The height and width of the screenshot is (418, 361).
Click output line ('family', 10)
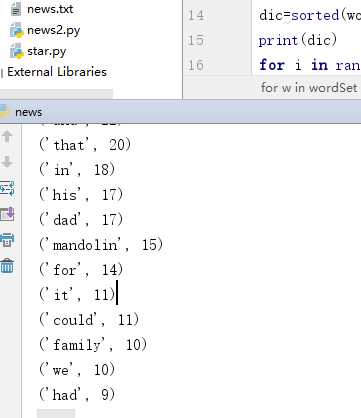[x=93, y=345]
